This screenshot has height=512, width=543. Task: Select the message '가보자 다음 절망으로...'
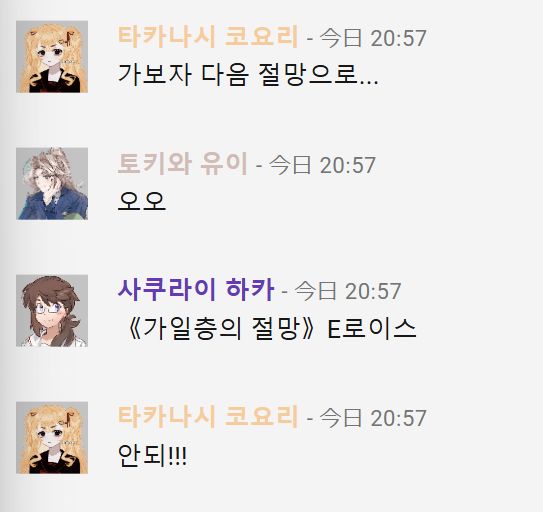coord(248,75)
